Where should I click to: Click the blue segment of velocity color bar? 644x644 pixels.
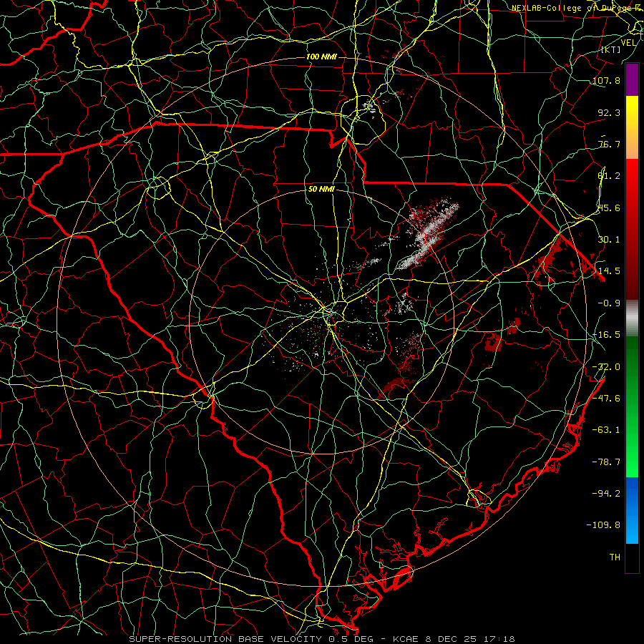click(632, 510)
